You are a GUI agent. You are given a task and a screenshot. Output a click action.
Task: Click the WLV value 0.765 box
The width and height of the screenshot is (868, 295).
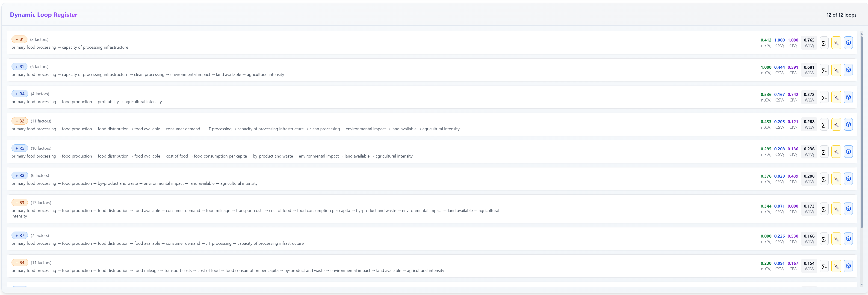pos(809,42)
